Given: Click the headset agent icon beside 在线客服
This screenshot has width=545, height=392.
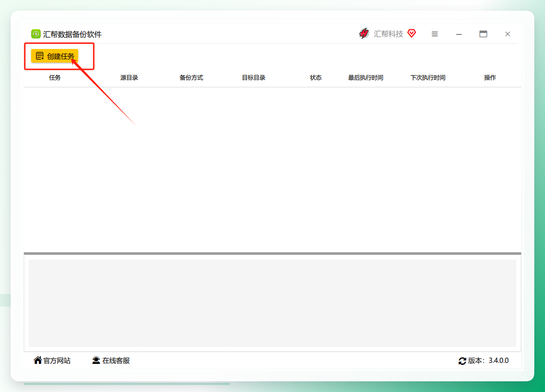Looking at the screenshot, I should coord(96,360).
